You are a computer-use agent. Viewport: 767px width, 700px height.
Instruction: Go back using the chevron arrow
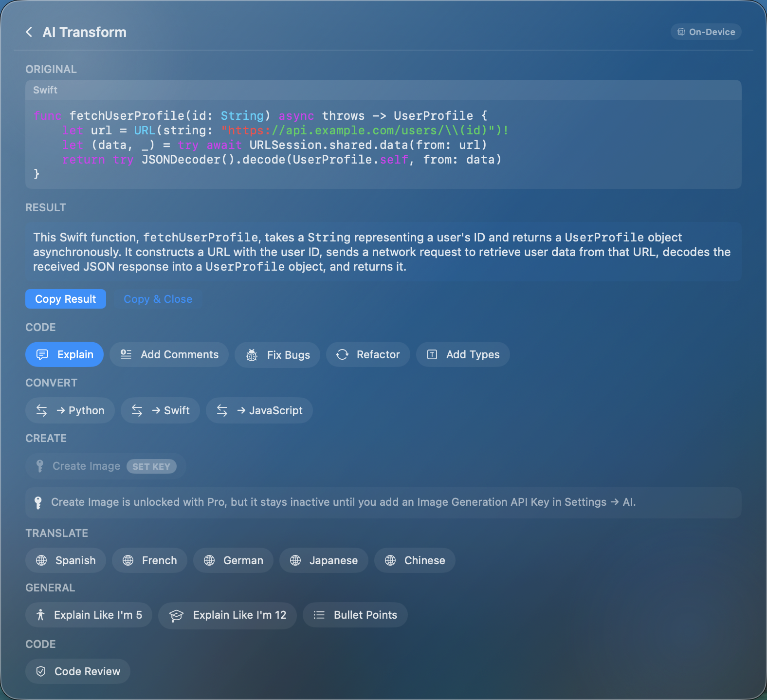point(29,32)
